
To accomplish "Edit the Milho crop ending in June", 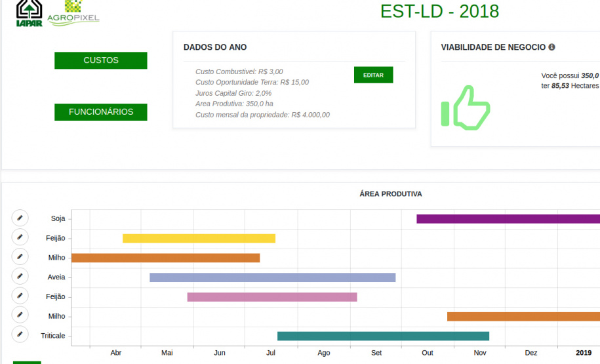I will (x=20, y=257).
